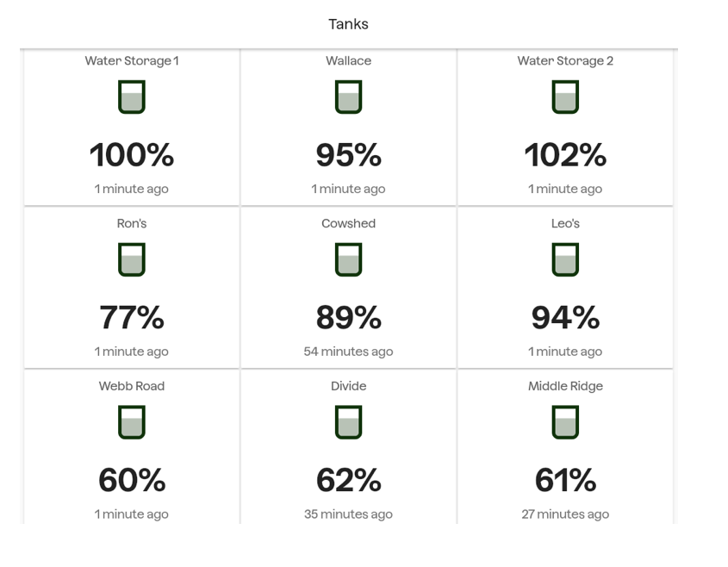
Task: Select the "27 minutes ago" timestamp
Action: pyautogui.click(x=565, y=514)
